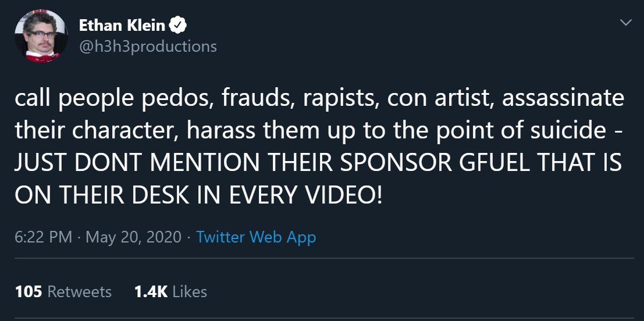Open the Twitter Web App source link
The width and height of the screenshot is (644, 321).
point(256,237)
